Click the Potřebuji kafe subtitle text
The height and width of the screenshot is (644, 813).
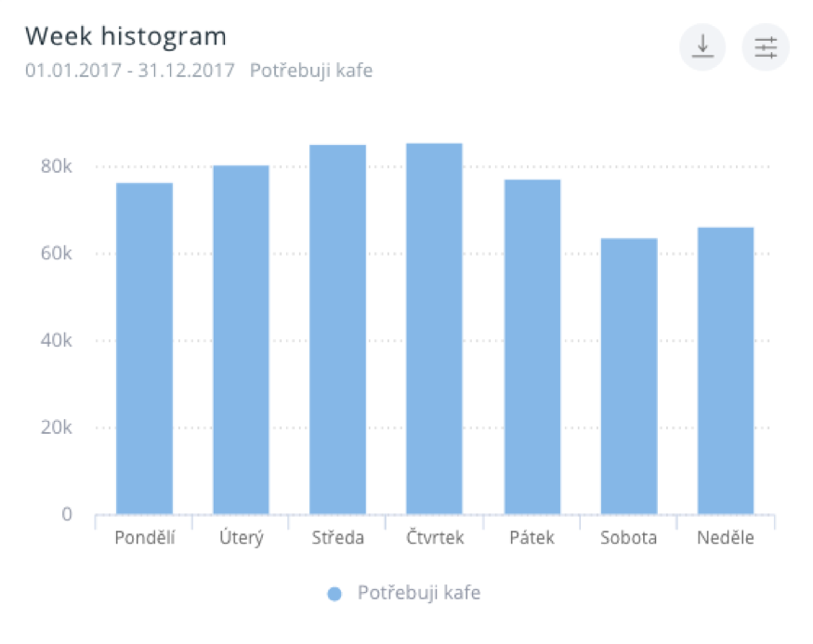tap(311, 70)
